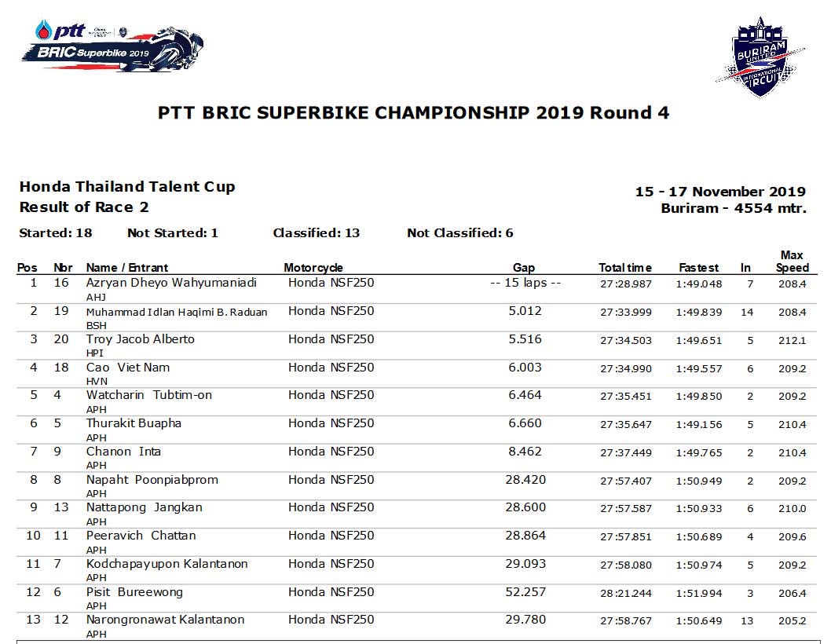
Task: Select rider name Troy Jacob Alberto
Action: click(141, 339)
